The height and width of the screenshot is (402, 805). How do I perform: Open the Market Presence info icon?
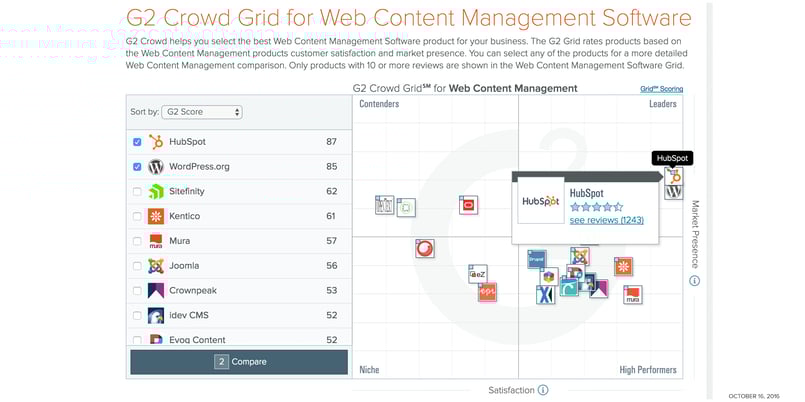click(695, 281)
